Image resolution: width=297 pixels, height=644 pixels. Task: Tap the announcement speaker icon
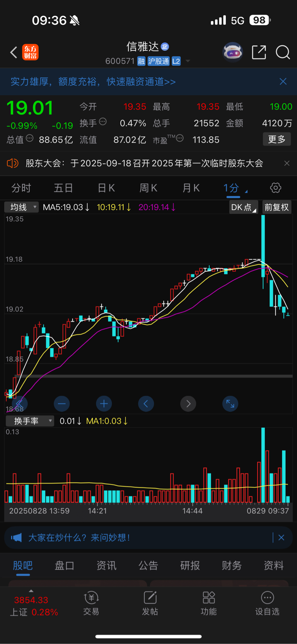(x=13, y=163)
